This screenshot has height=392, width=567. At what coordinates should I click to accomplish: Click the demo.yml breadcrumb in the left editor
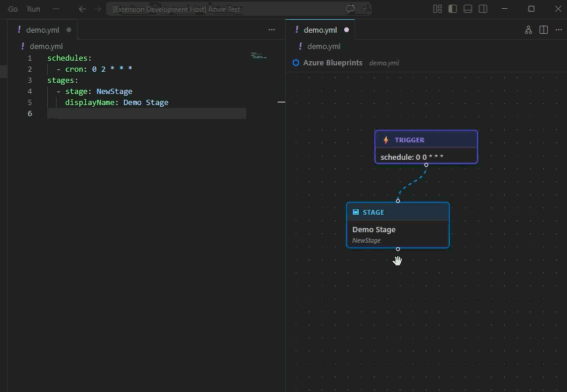(46, 46)
